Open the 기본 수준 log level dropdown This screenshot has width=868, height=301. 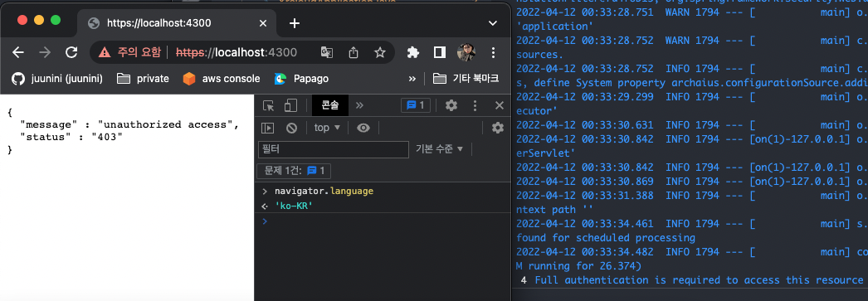440,149
